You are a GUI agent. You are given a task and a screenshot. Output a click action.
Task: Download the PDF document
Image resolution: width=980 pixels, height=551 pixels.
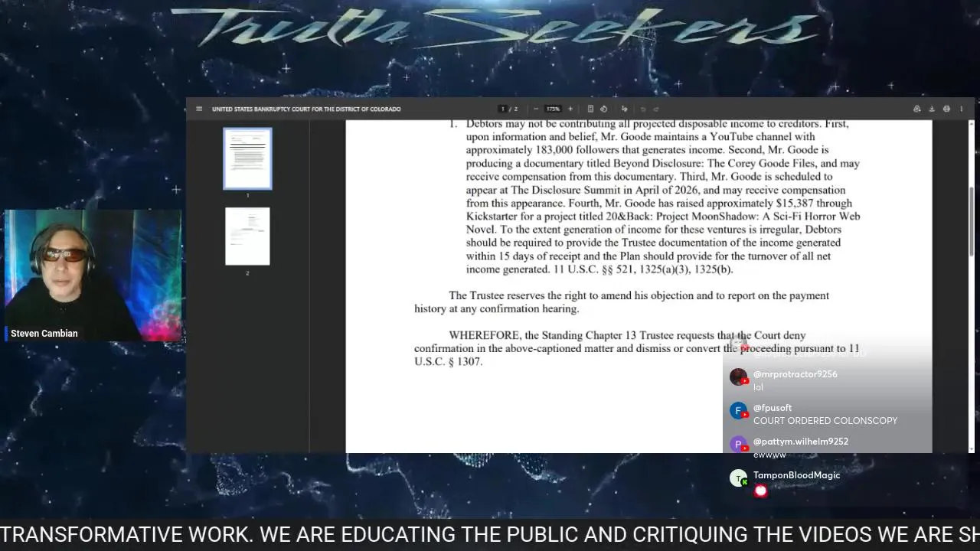932,109
